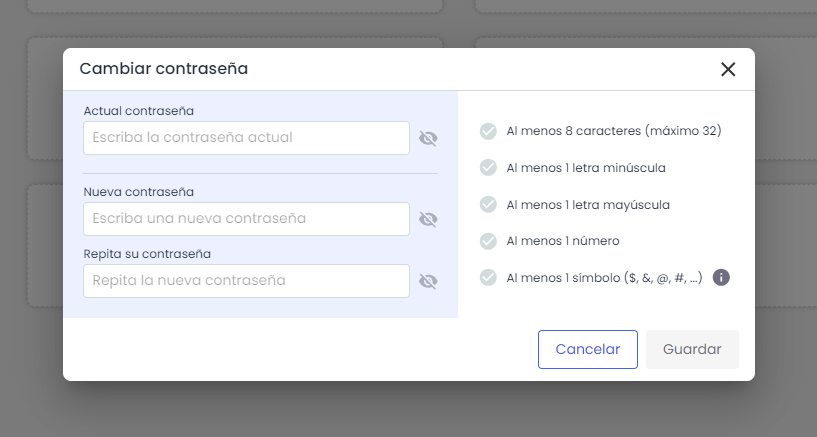This screenshot has height=437, width=817.
Task: Click the 'Al menos 1 número' text
Action: pos(563,241)
